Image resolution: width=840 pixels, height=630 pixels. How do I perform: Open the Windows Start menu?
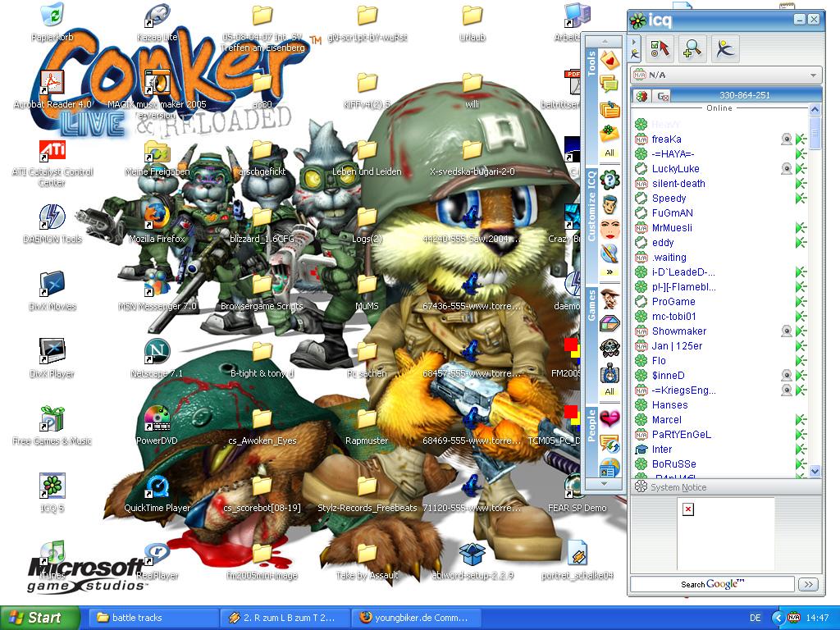pyautogui.click(x=39, y=618)
